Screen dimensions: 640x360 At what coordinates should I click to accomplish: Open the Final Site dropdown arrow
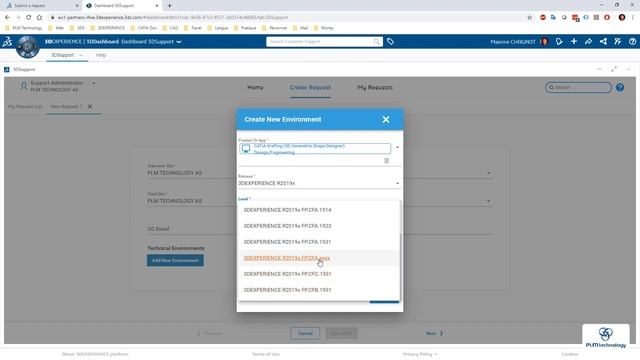pyautogui.click(x=488, y=201)
